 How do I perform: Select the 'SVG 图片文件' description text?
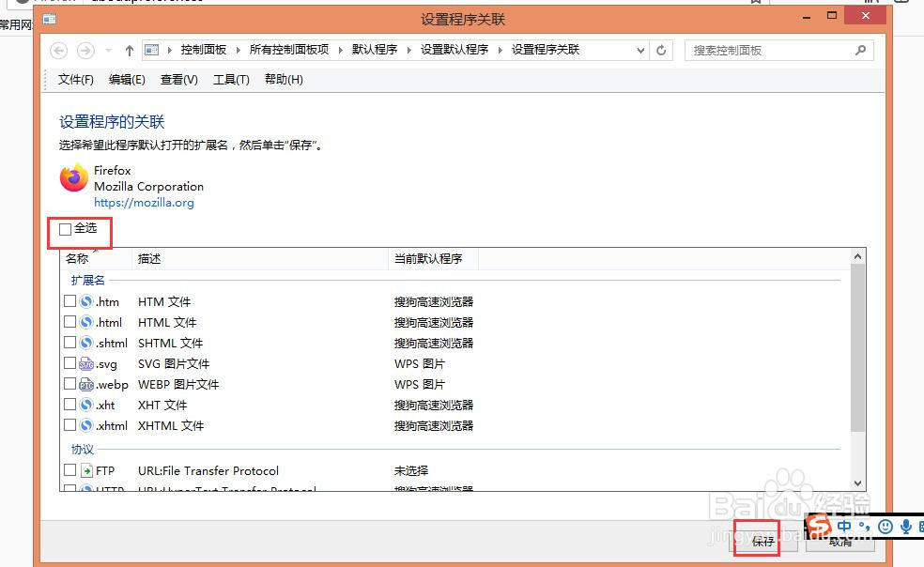[174, 364]
